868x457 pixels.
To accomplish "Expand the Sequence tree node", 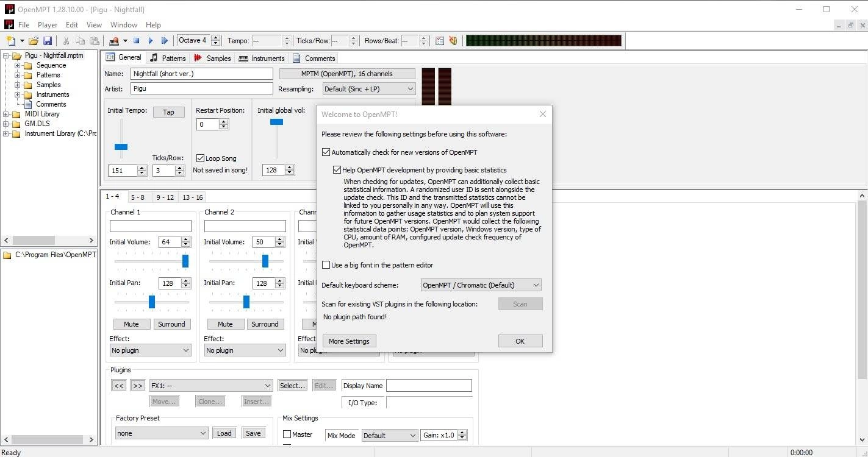I will tap(18, 65).
